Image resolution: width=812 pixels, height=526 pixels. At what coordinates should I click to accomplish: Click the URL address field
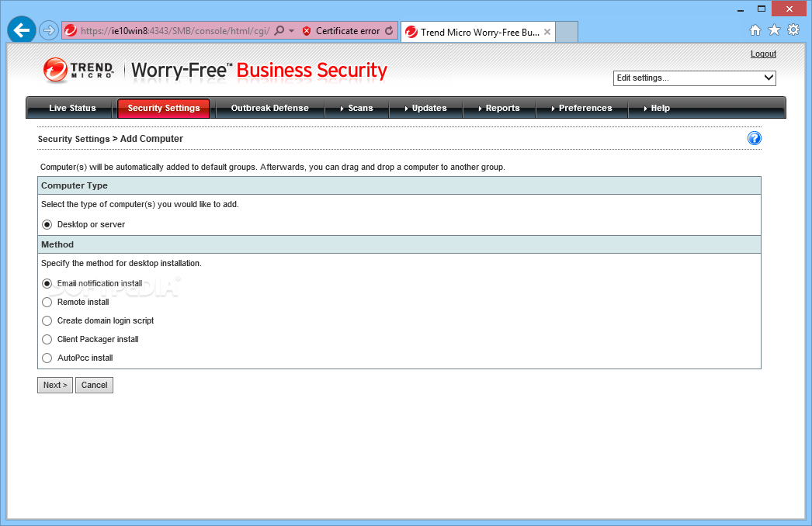175,31
